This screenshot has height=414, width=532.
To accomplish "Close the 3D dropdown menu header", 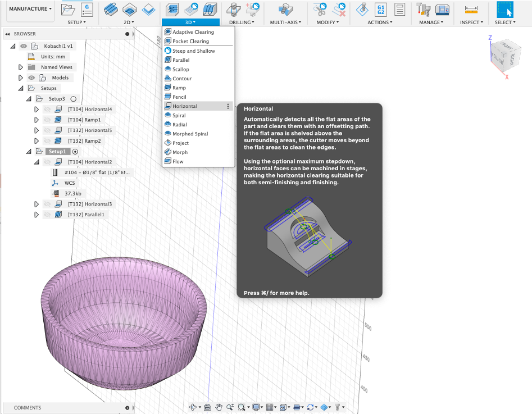I will coord(190,22).
